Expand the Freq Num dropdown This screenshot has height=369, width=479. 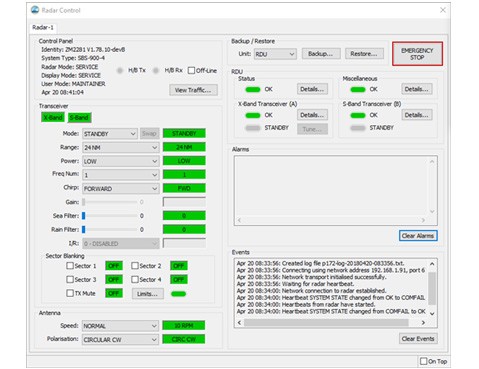click(x=120, y=175)
